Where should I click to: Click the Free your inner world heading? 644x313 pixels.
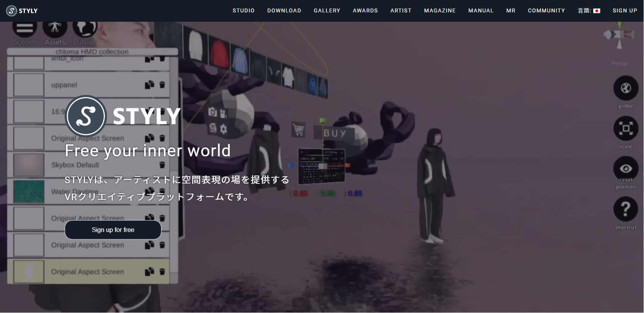[148, 150]
